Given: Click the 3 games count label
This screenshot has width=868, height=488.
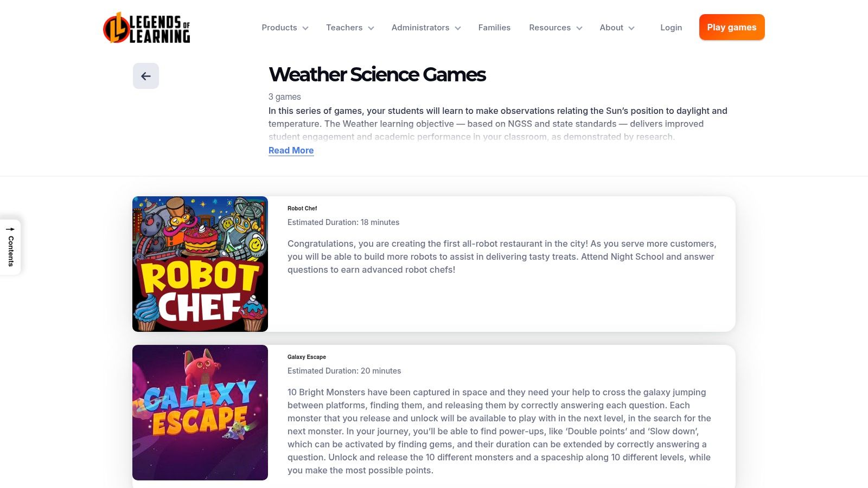Looking at the screenshot, I should [284, 97].
